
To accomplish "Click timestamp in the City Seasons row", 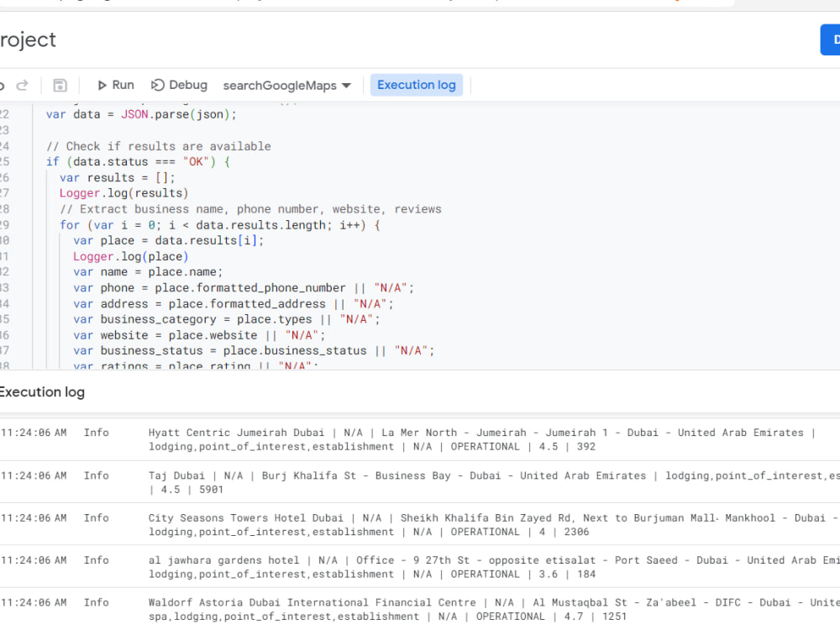I will pos(34,518).
